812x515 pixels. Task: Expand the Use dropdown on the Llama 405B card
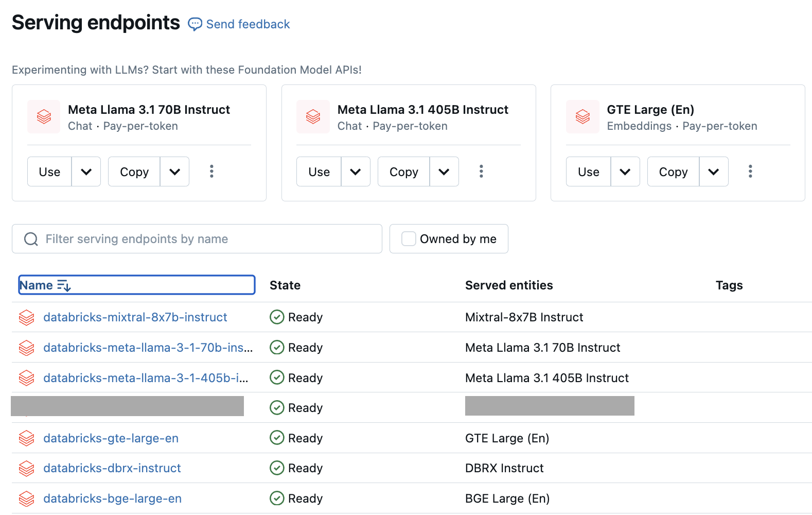point(356,171)
